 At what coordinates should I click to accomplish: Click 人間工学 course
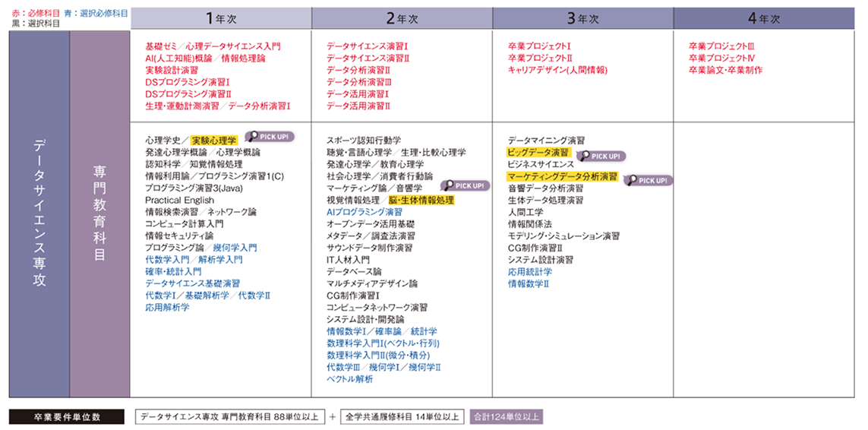pyautogui.click(x=526, y=212)
